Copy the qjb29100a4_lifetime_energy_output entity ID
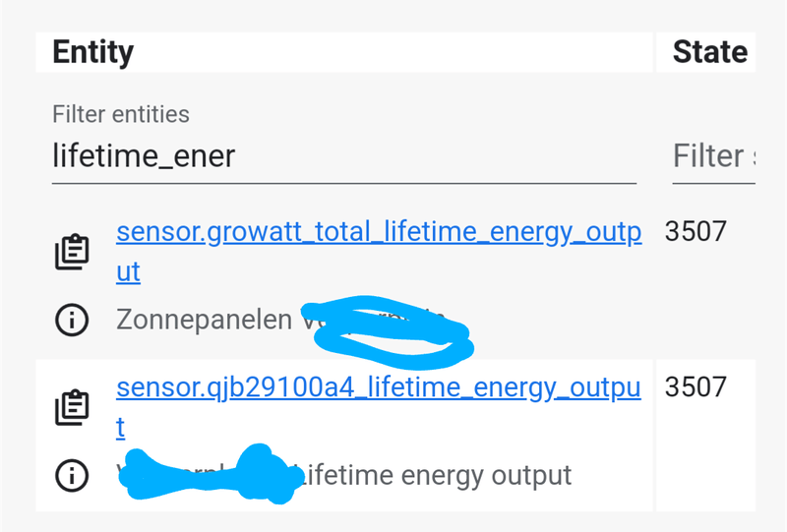The image size is (787, 532). (x=72, y=407)
